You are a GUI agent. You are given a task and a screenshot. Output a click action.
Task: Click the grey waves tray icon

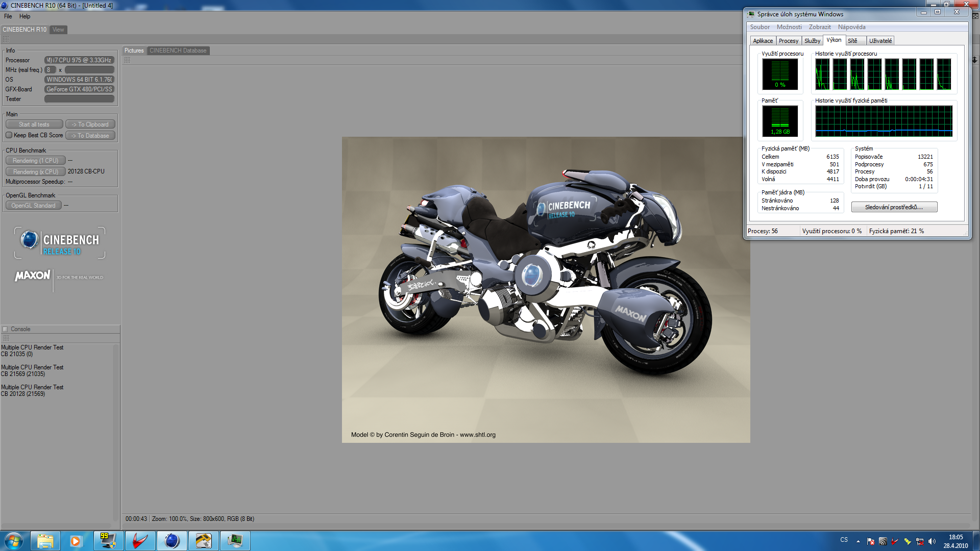pyautogui.click(x=883, y=541)
